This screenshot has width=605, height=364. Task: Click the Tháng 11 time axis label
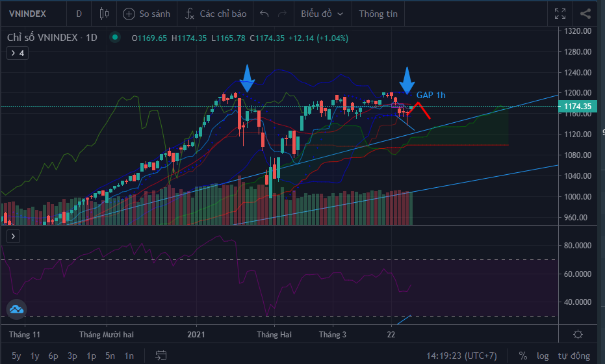click(25, 334)
